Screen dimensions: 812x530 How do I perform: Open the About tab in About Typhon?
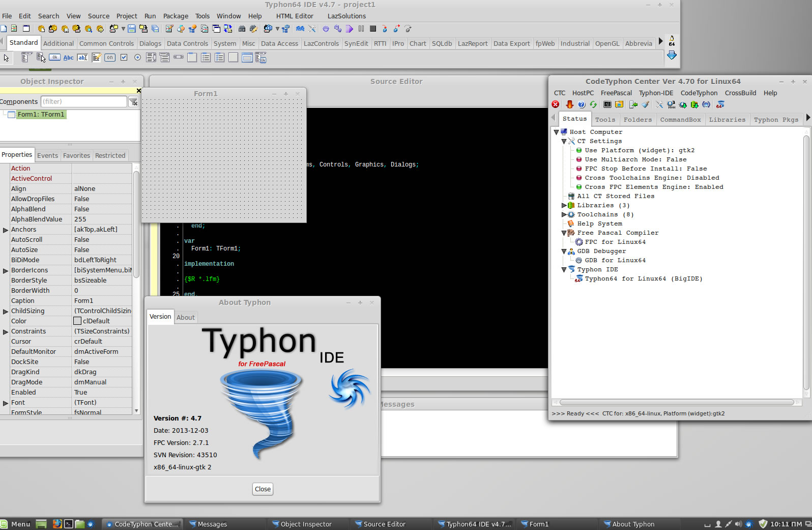coord(186,318)
